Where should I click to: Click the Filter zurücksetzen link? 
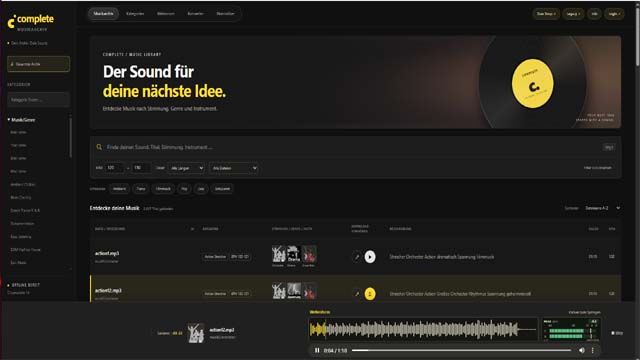598,168
